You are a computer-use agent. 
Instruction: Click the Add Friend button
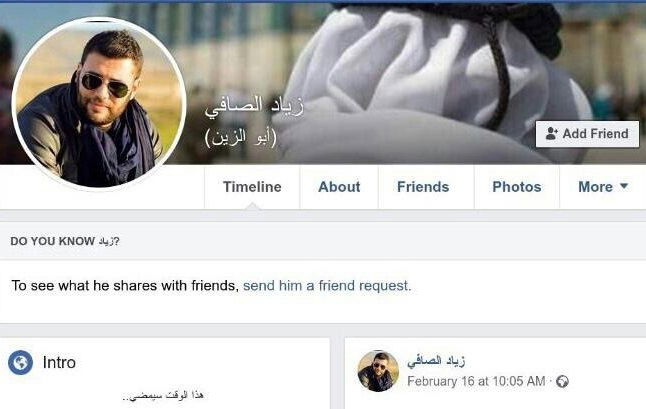(x=587, y=134)
